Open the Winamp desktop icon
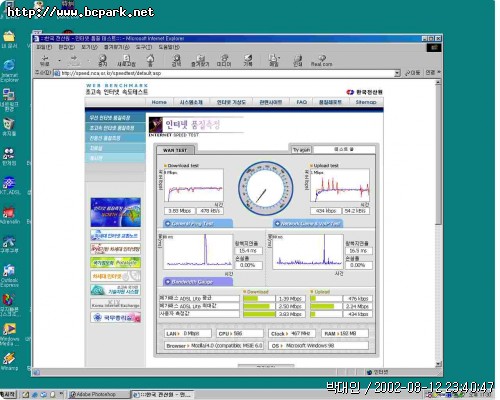Screen dimensions: 500x400 tap(9, 362)
